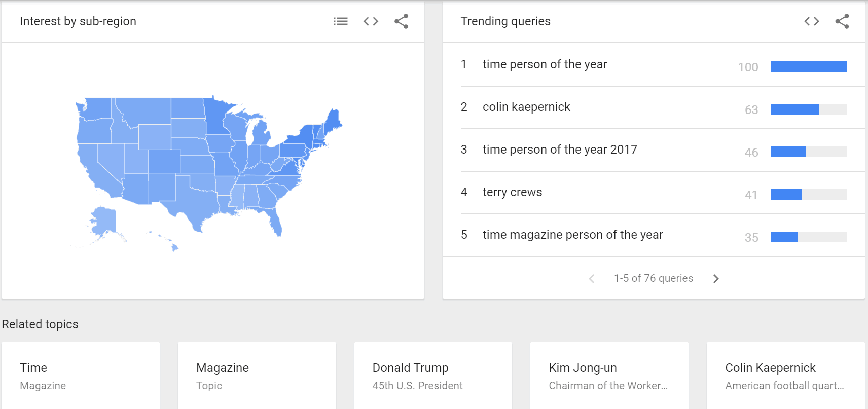Open embed code for Trending queries

click(x=812, y=21)
